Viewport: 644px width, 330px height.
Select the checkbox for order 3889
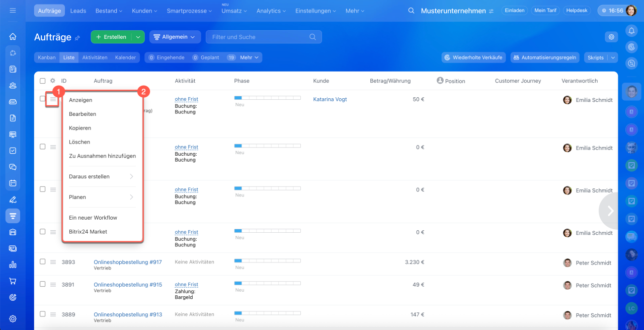[43, 314]
